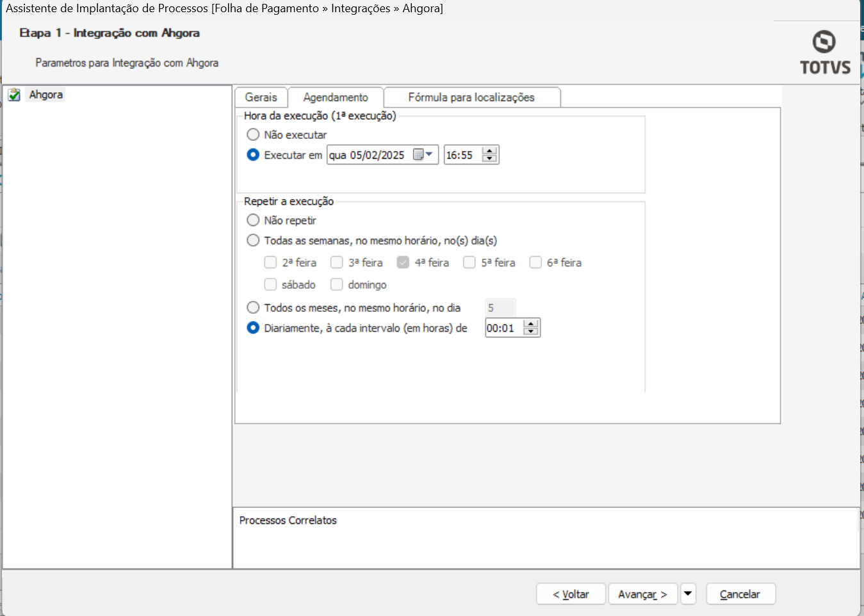Click the Cancelar button
864x616 pixels.
740,594
